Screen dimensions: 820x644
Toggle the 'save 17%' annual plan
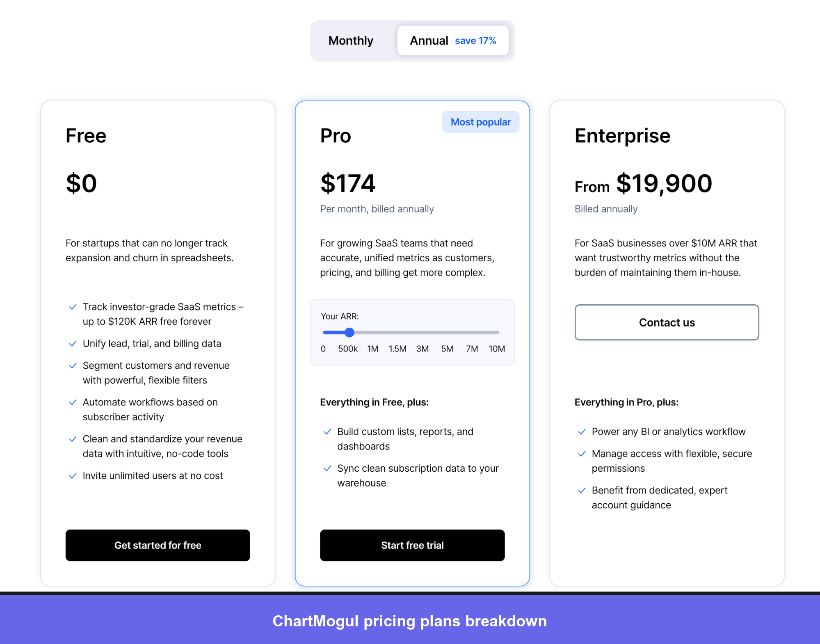coord(475,41)
